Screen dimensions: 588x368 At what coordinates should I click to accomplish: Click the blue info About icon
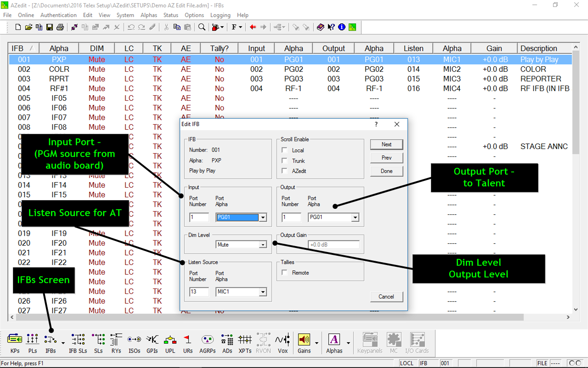coord(341,27)
